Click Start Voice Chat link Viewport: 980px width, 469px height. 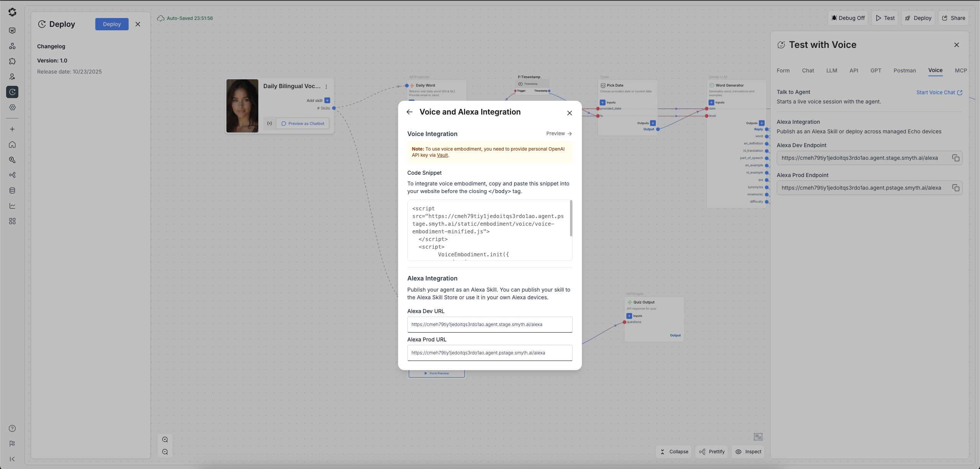939,92
